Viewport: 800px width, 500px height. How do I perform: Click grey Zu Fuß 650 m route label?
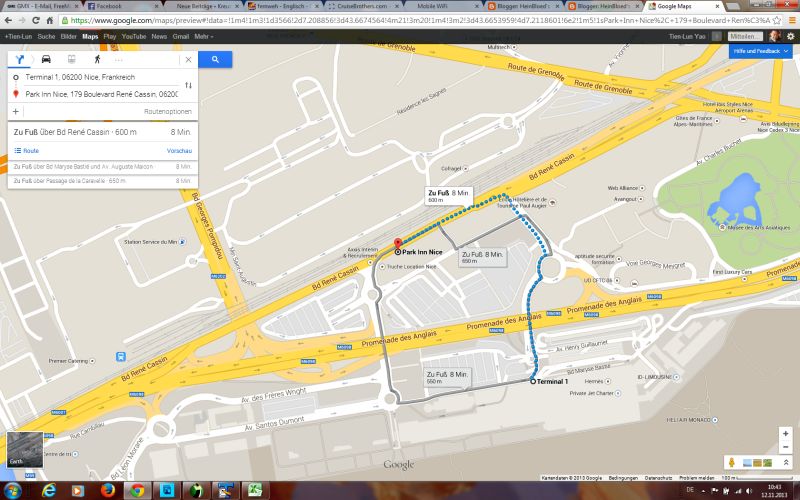(482, 257)
